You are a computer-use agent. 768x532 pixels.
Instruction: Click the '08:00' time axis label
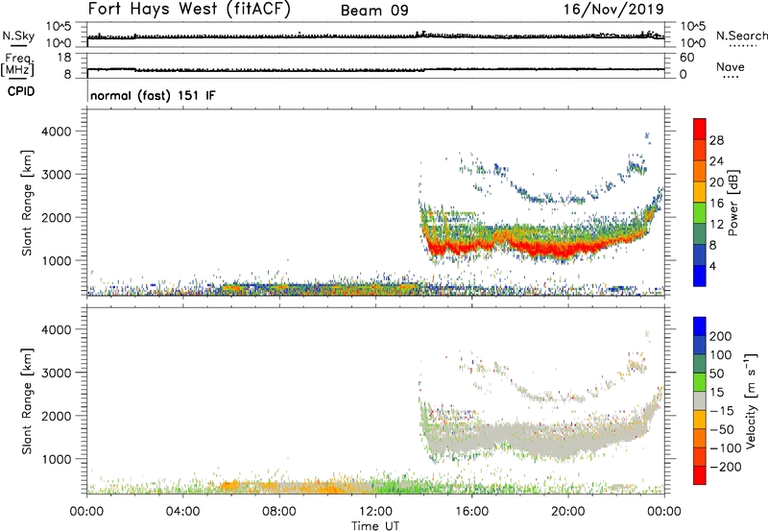tap(278, 512)
